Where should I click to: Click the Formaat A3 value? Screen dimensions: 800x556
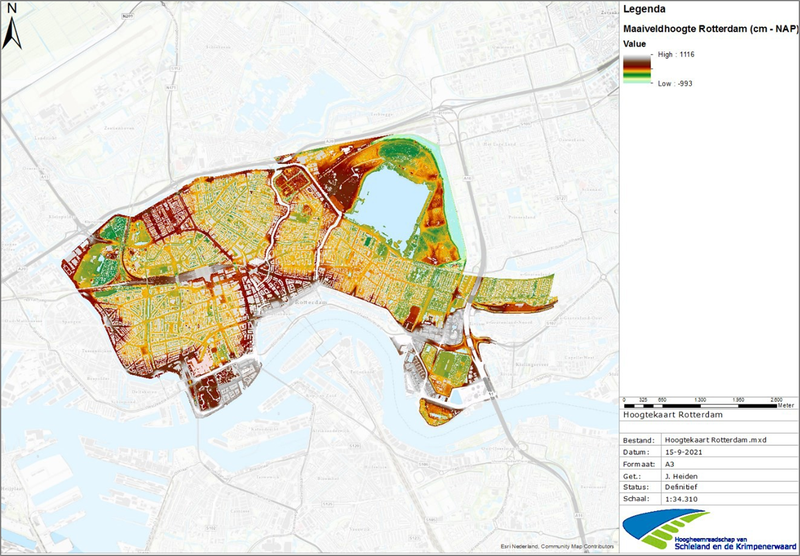pyautogui.click(x=669, y=464)
